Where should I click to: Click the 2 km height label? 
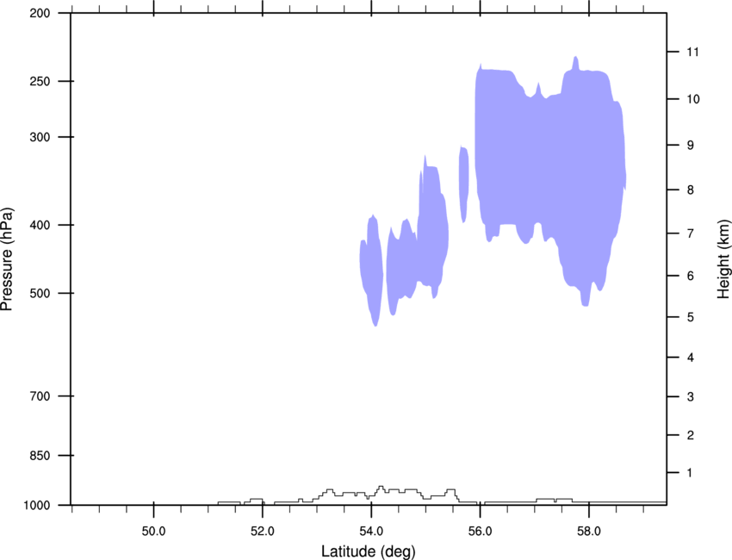[691, 435]
